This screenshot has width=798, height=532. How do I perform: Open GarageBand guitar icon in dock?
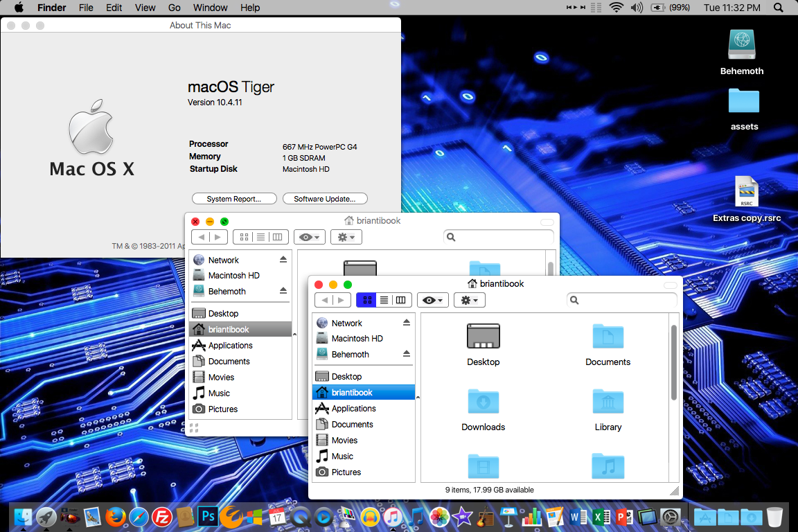pyautogui.click(x=485, y=517)
